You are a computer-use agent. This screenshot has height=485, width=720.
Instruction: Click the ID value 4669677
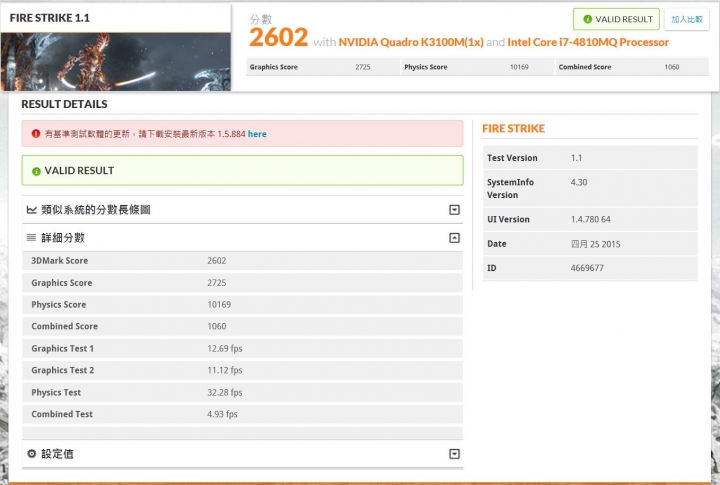coord(587,268)
